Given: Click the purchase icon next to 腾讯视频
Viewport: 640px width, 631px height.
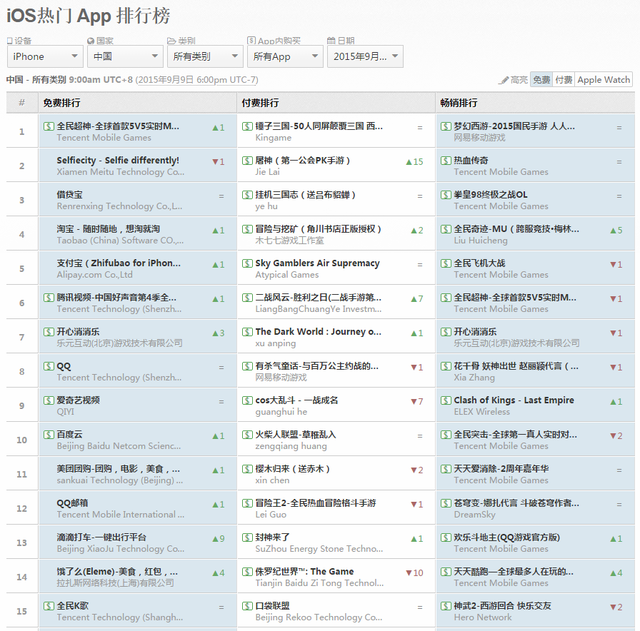Looking at the screenshot, I should [x=49, y=297].
